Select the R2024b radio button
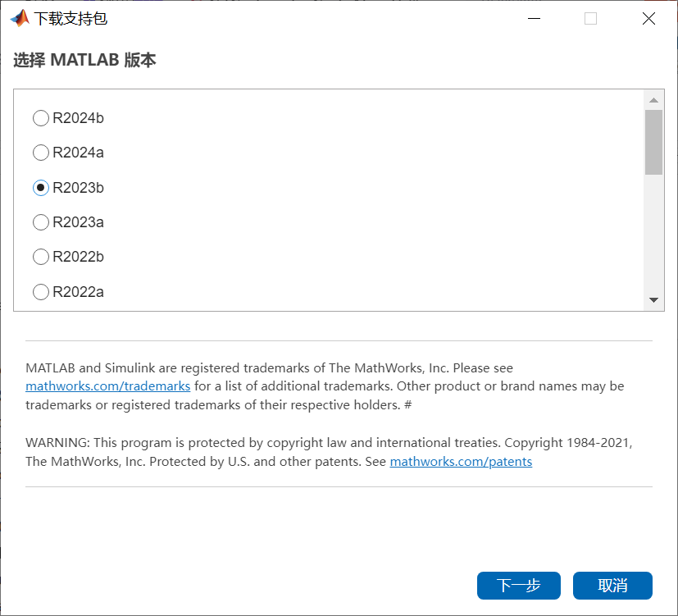This screenshot has height=616, width=678. click(41, 118)
